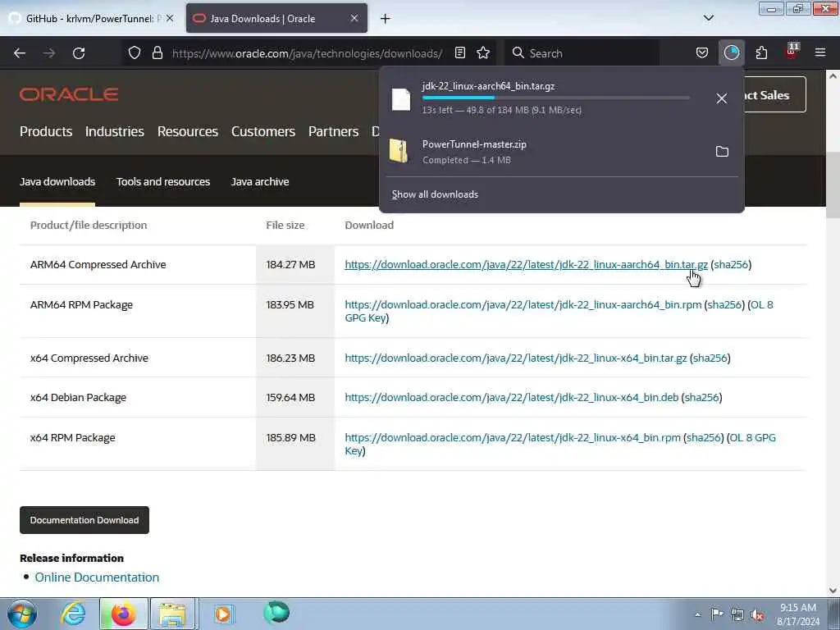Click the forward navigation arrow
Image resolution: width=840 pixels, height=630 pixels.
(x=49, y=53)
